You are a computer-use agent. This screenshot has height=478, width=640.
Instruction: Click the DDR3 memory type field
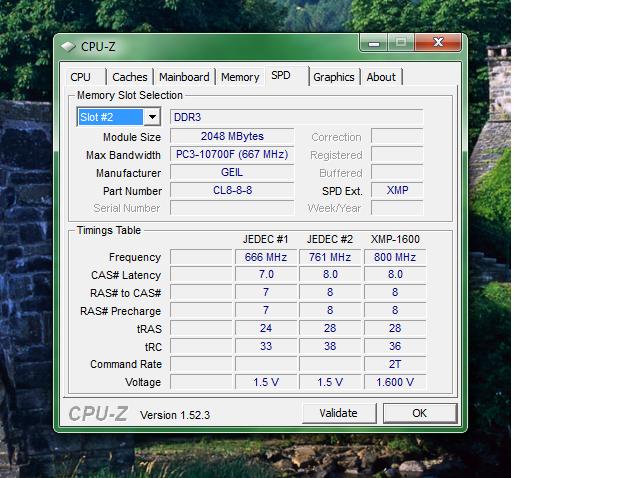tap(296, 117)
